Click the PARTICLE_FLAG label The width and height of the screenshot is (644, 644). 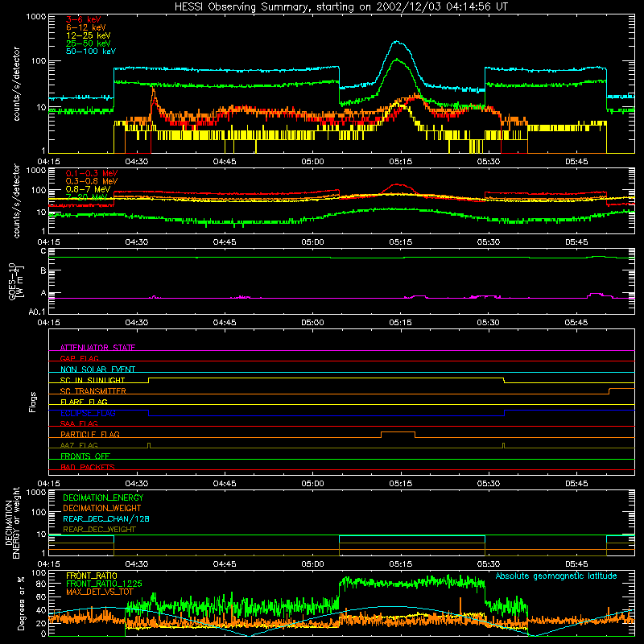click(x=90, y=434)
